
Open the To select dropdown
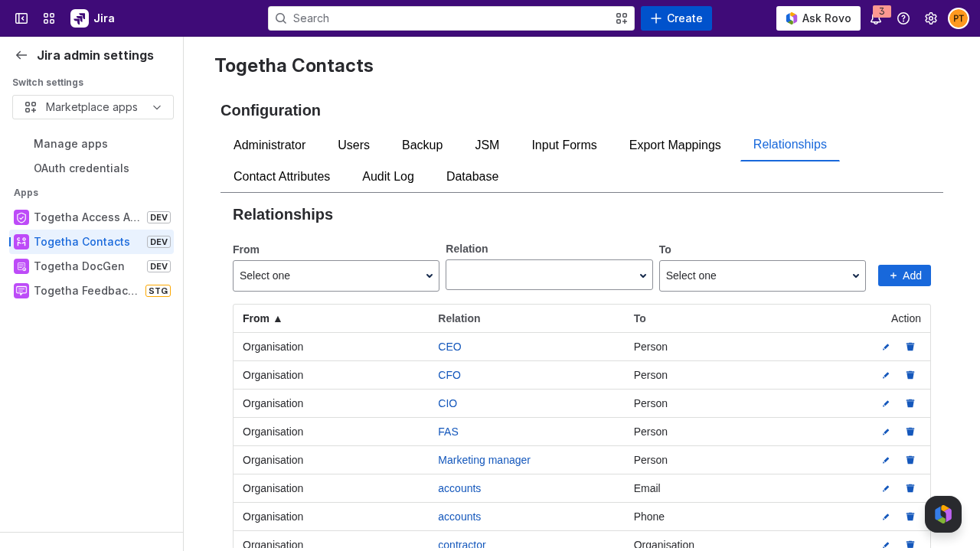coord(763,275)
